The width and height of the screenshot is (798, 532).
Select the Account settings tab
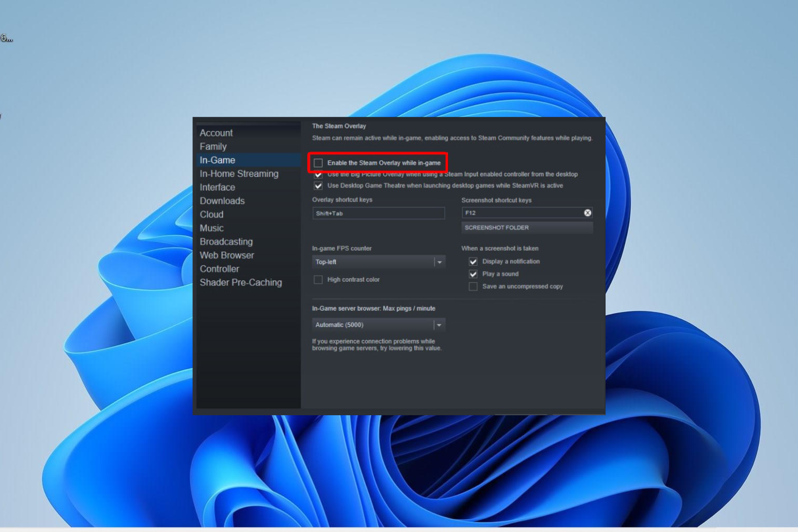pyautogui.click(x=216, y=132)
